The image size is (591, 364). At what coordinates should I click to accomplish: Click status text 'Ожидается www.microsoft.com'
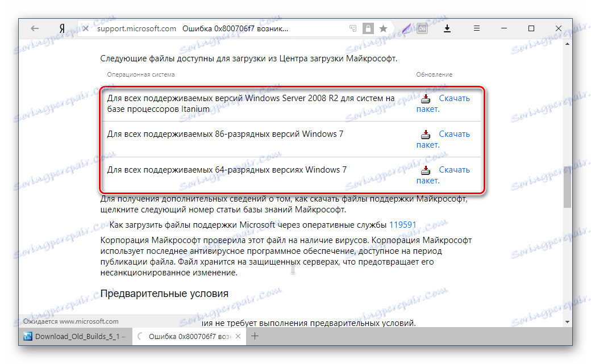[x=71, y=321]
